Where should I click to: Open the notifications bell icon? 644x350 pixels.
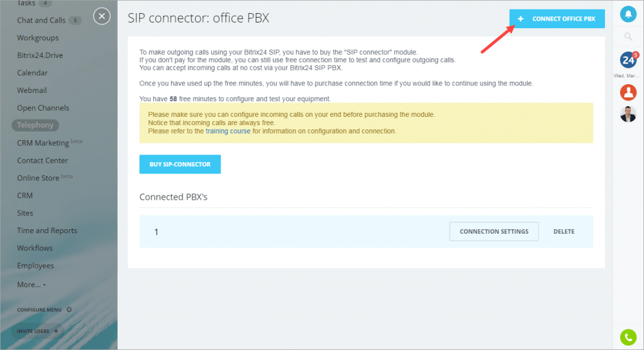point(628,14)
